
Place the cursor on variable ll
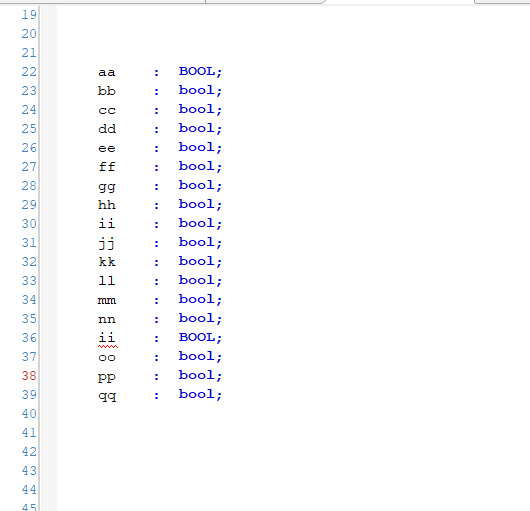107,281
